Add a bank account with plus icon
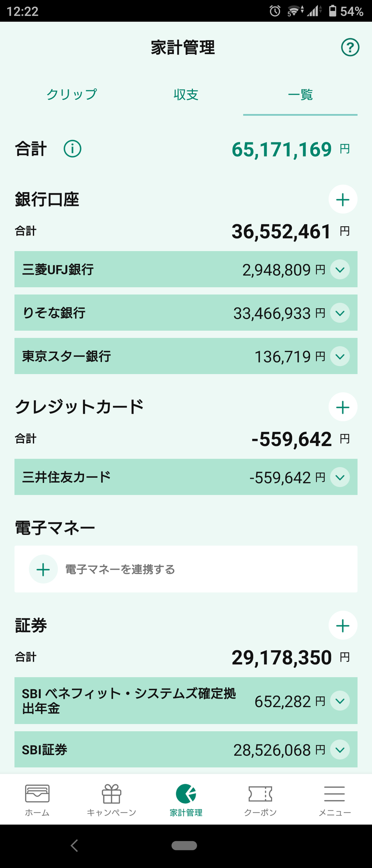 (x=343, y=199)
